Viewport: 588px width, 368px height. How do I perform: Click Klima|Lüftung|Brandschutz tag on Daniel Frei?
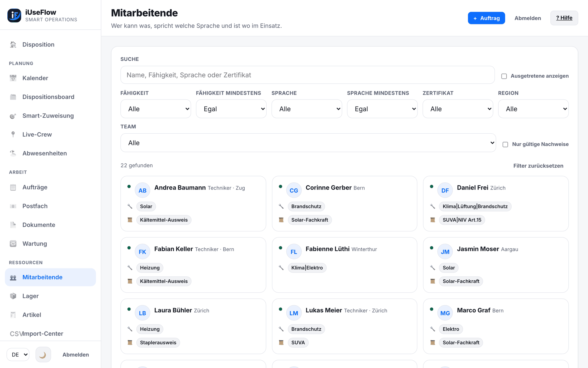click(x=475, y=206)
